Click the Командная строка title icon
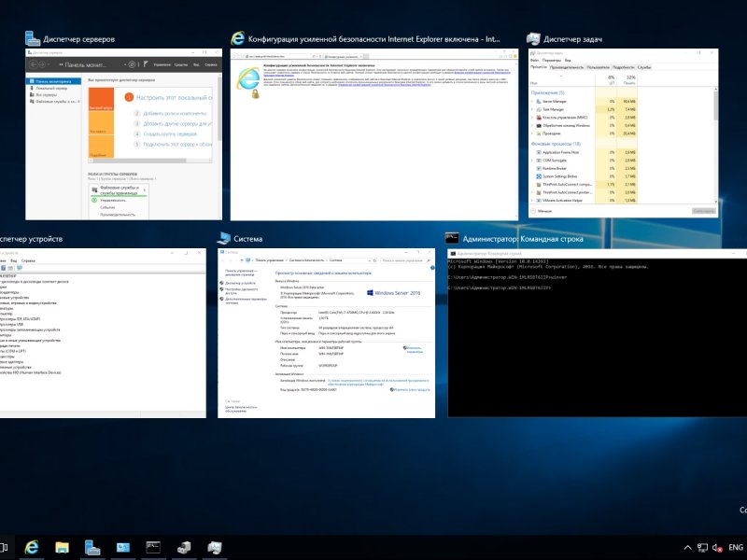The width and height of the screenshot is (747, 560). (x=452, y=238)
